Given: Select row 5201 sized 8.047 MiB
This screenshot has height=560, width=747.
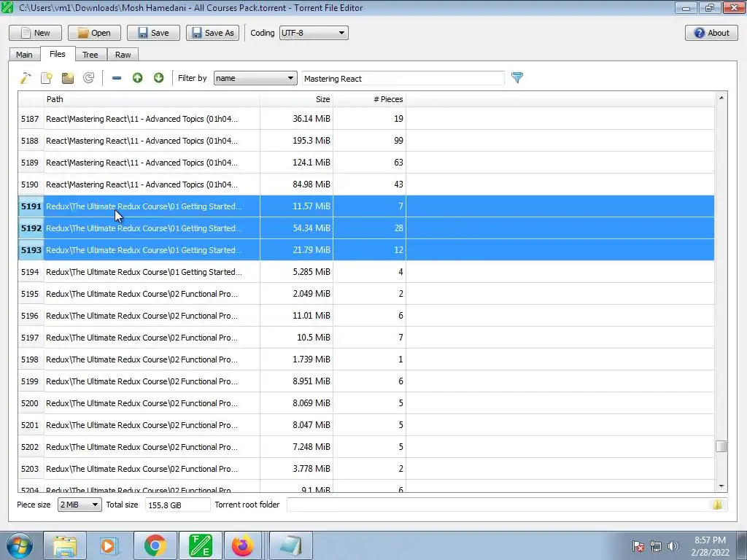Looking at the screenshot, I should point(366,425).
